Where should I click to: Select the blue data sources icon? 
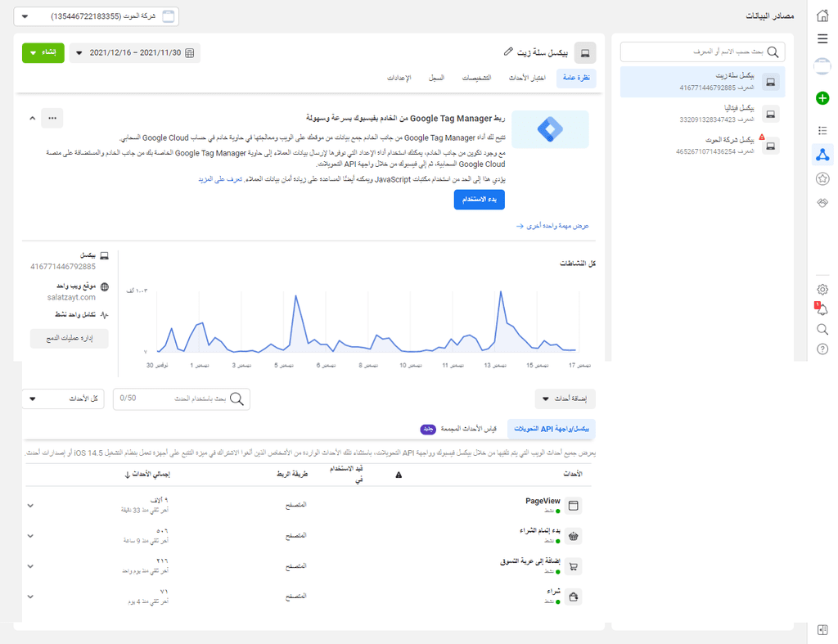[x=822, y=155]
